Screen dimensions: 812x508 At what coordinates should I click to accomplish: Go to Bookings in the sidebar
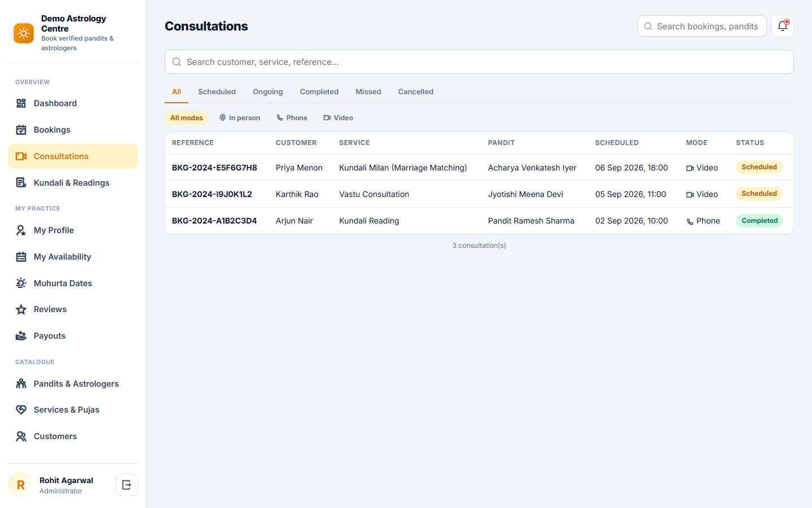[73, 130]
